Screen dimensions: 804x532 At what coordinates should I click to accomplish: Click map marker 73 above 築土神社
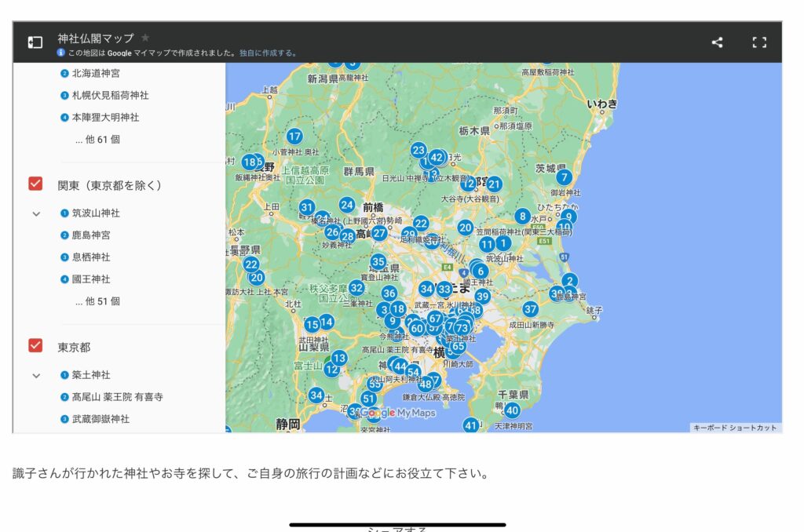pos(462,328)
